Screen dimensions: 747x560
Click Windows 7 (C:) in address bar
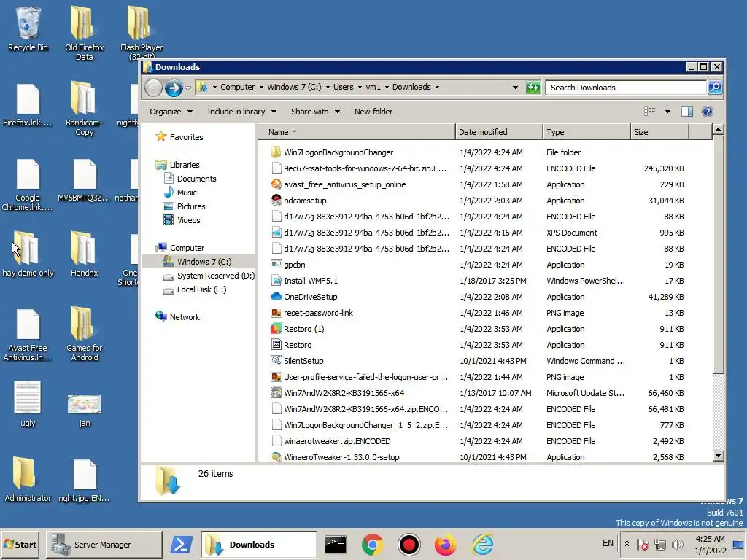point(294,87)
